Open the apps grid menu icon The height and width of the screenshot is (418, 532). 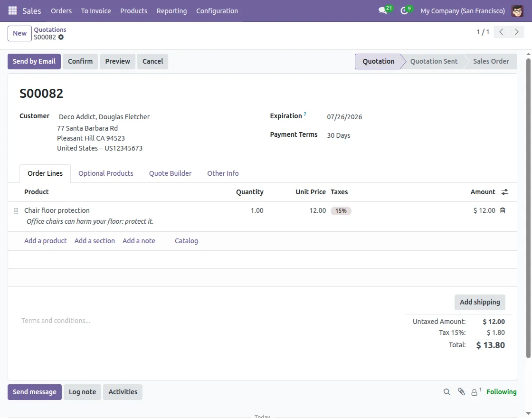(x=12, y=10)
